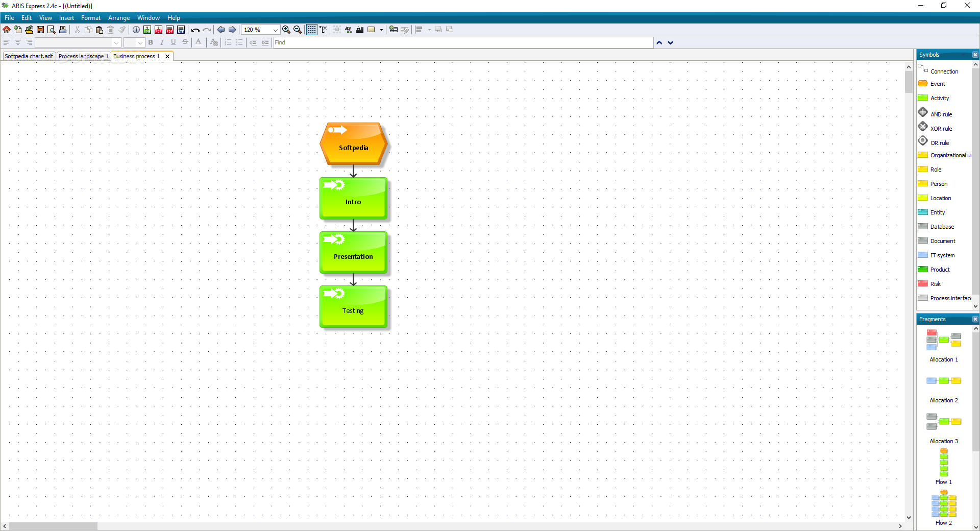This screenshot has width=980, height=531.
Task: Toggle underline formatting
Action: (173, 43)
